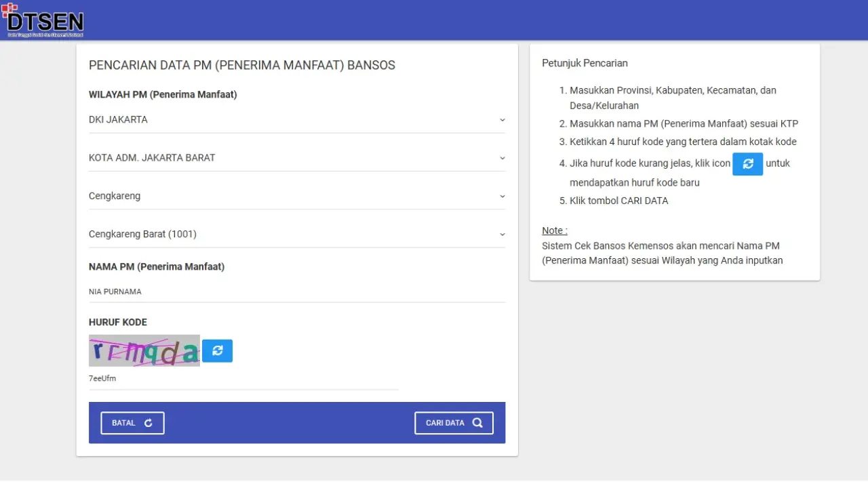Click the HURUF KODE label
868x488 pixels.
tap(118, 323)
